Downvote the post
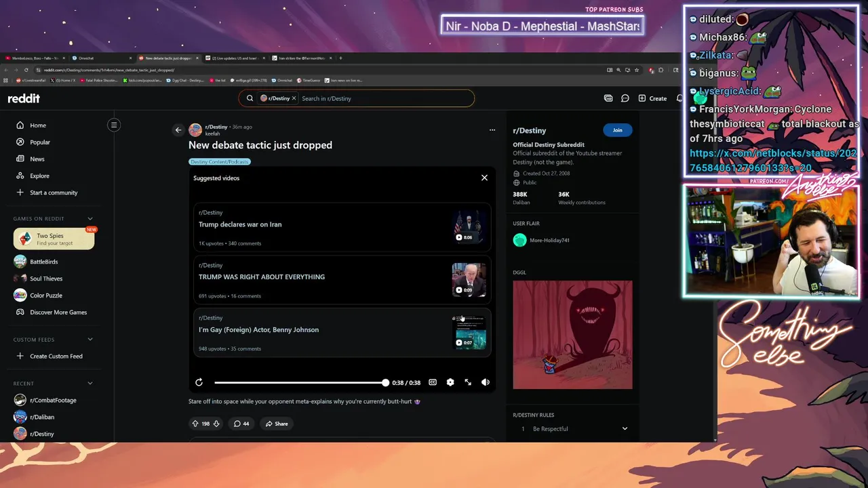This screenshot has height=488, width=868. 216,424
